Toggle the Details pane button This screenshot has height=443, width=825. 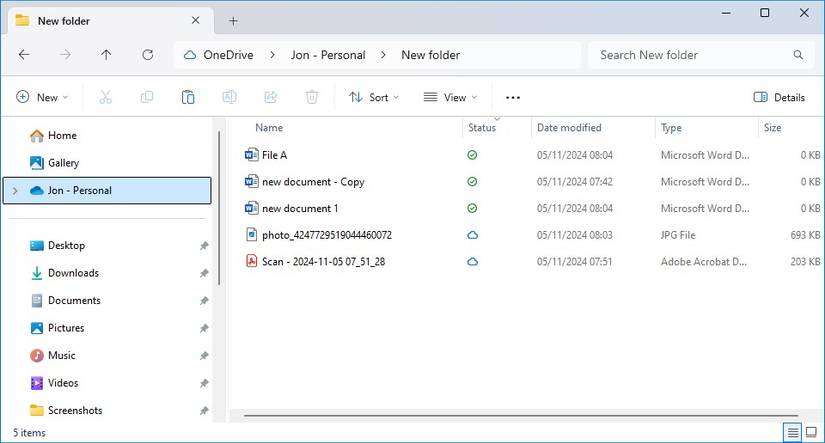coord(779,97)
